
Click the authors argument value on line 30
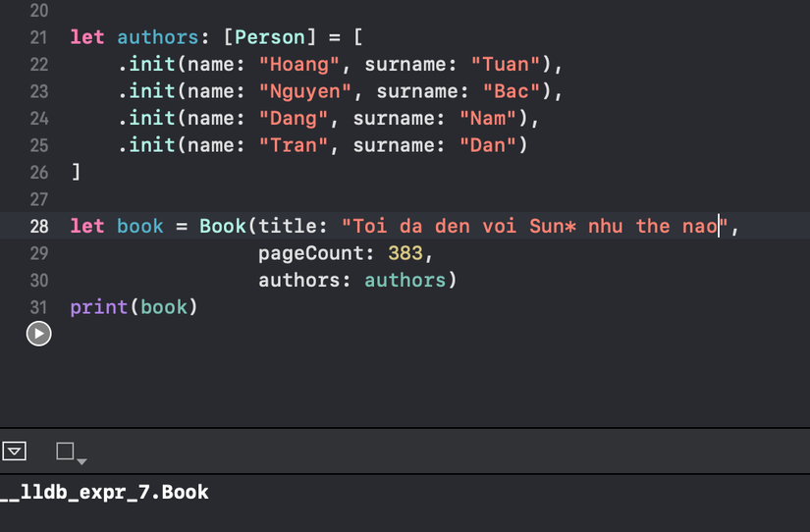coord(405,280)
